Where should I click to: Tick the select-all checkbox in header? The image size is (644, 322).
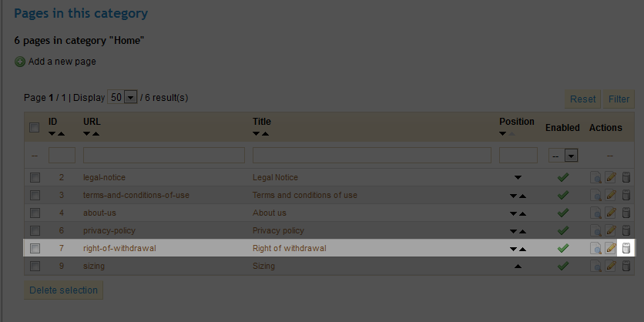point(35,128)
